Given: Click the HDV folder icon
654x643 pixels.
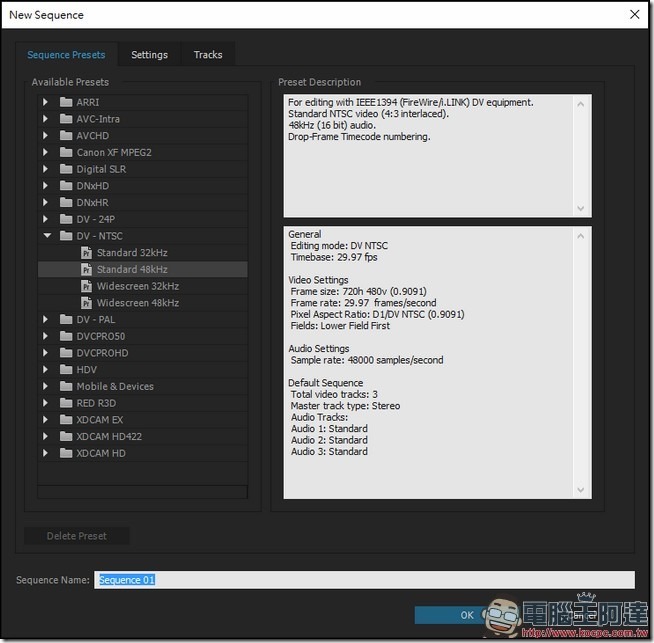Looking at the screenshot, I should [x=66, y=369].
